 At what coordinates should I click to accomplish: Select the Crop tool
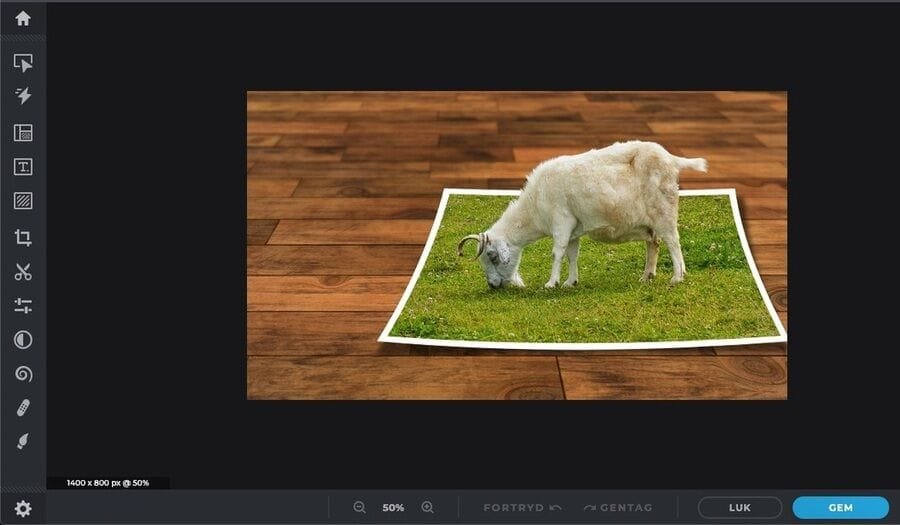point(23,238)
